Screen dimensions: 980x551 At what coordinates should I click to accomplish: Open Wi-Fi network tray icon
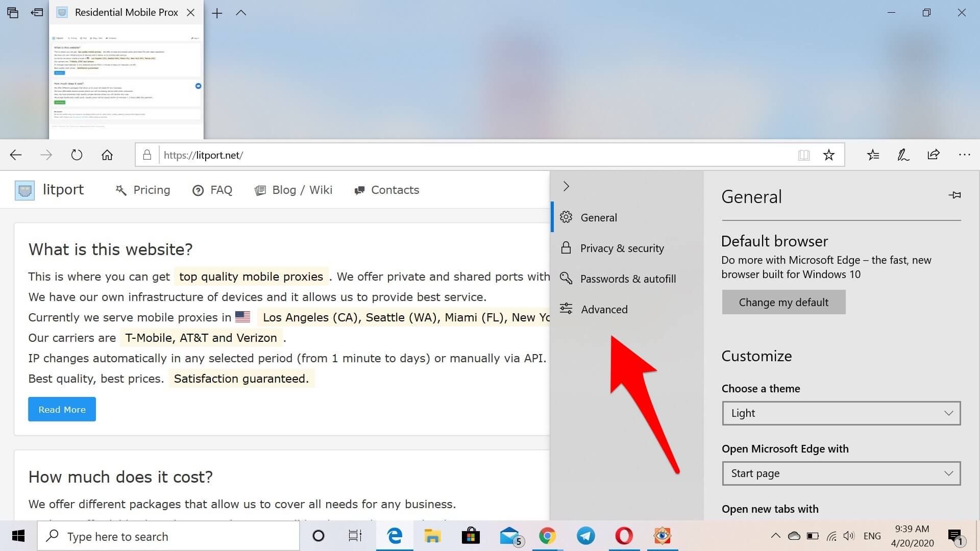(831, 536)
